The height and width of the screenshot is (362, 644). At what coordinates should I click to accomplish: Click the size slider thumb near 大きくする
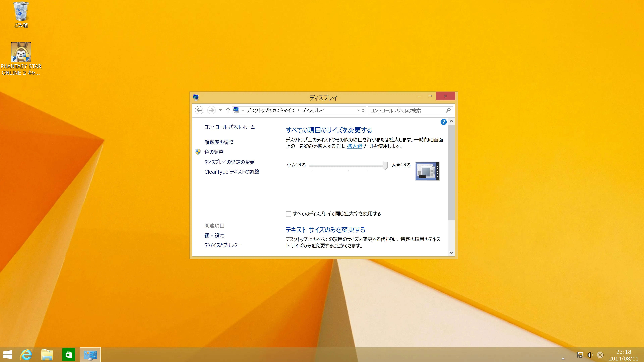tap(385, 166)
